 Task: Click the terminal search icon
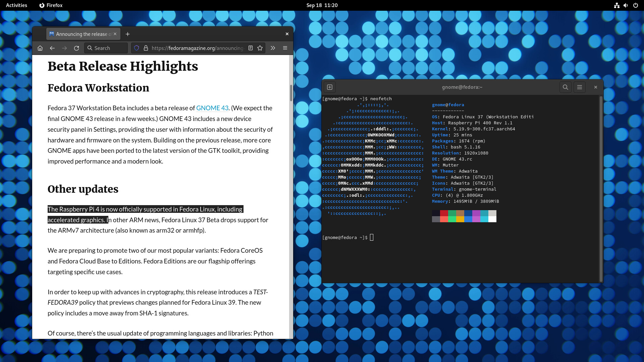pos(566,87)
